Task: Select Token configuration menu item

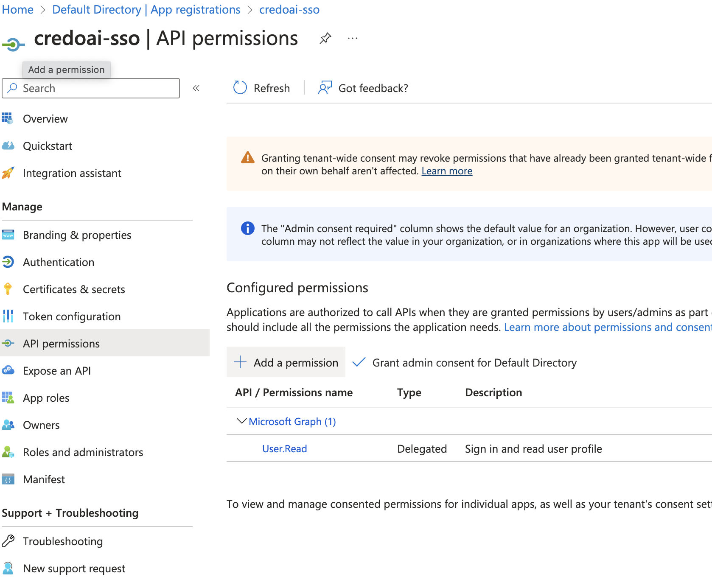Action: [x=72, y=316]
